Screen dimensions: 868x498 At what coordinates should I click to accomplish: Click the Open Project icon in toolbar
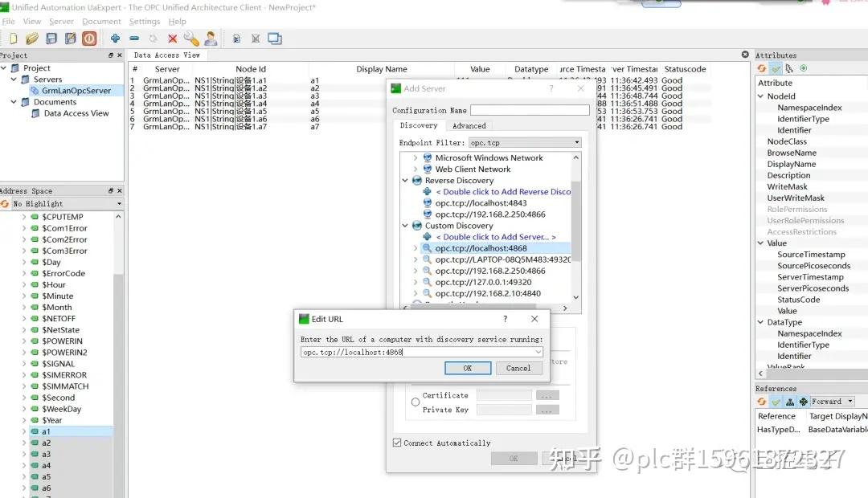[31, 38]
